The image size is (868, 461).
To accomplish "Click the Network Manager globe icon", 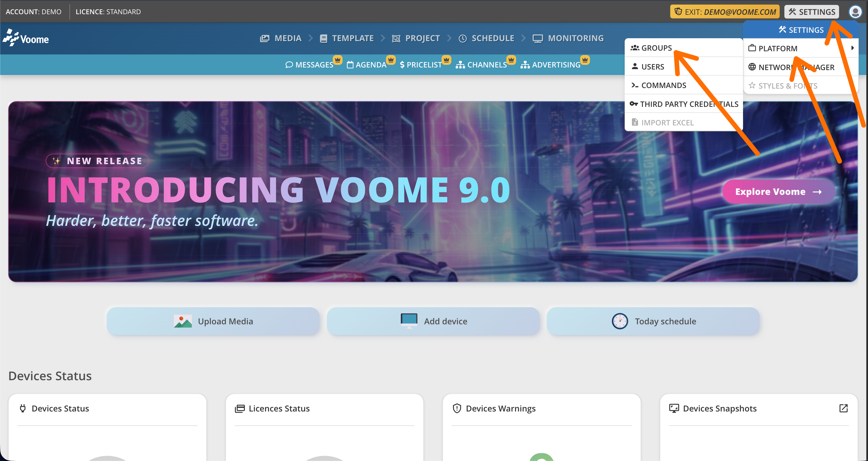I will [x=752, y=67].
